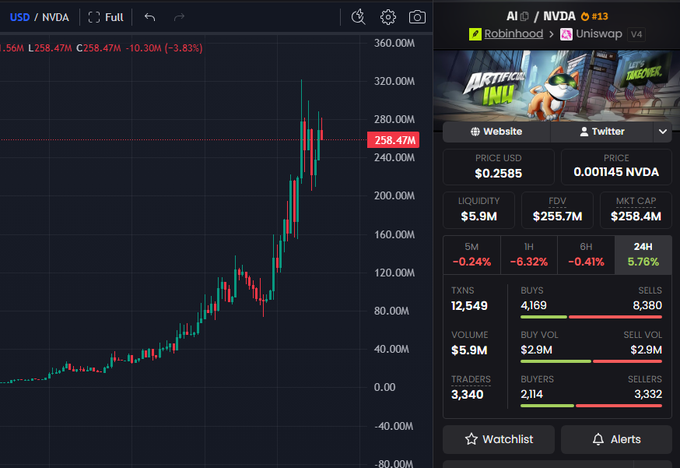Click the V4 version badge
This screenshot has height=468, width=680.
pos(636,34)
